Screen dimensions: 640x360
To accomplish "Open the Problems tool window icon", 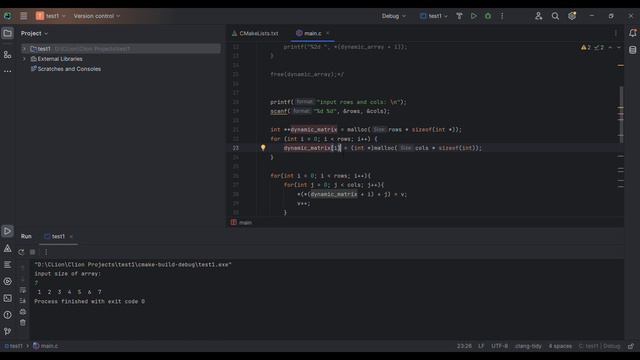I will (x=7, y=315).
